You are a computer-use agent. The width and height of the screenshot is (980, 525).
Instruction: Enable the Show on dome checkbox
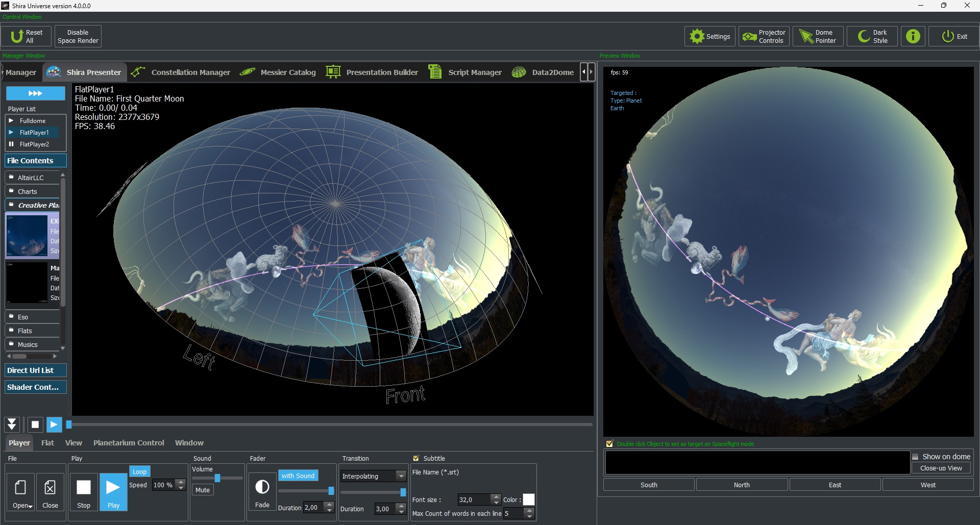tap(916, 457)
